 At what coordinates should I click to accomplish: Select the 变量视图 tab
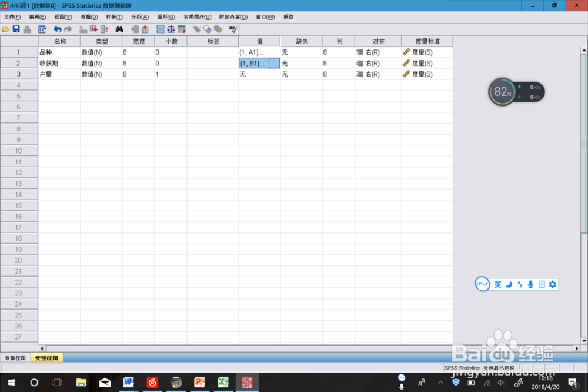point(47,358)
